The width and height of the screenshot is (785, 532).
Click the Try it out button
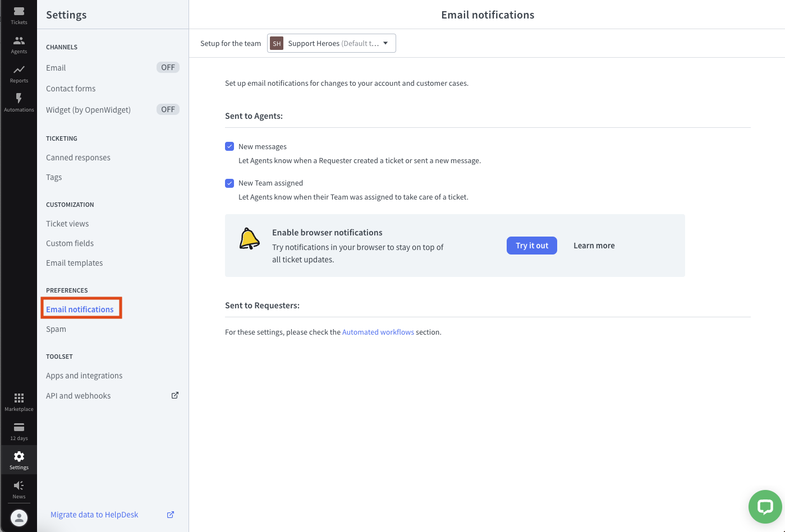(531, 246)
